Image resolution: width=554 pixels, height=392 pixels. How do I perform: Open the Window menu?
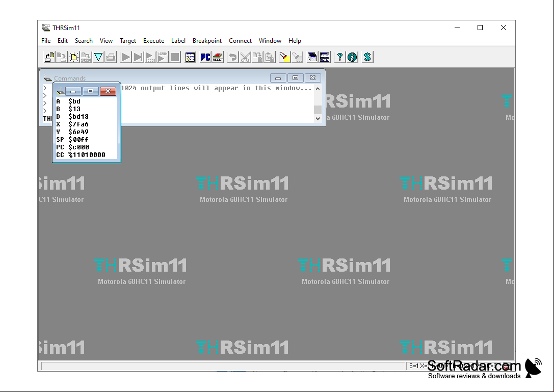(x=270, y=41)
